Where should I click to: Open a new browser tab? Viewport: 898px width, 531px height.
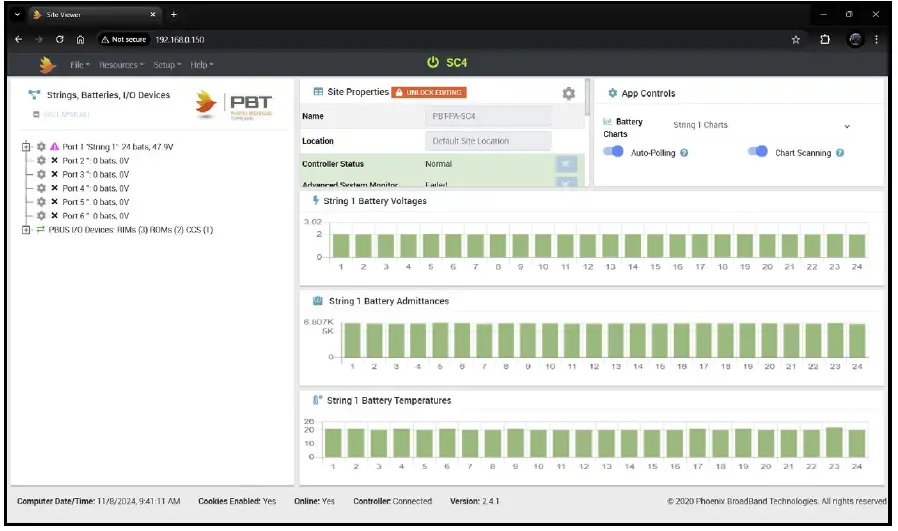[174, 14]
